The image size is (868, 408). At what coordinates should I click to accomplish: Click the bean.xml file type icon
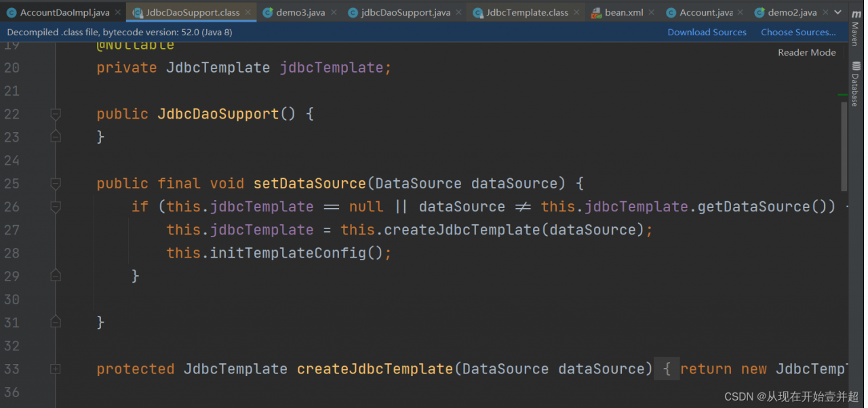[596, 13]
